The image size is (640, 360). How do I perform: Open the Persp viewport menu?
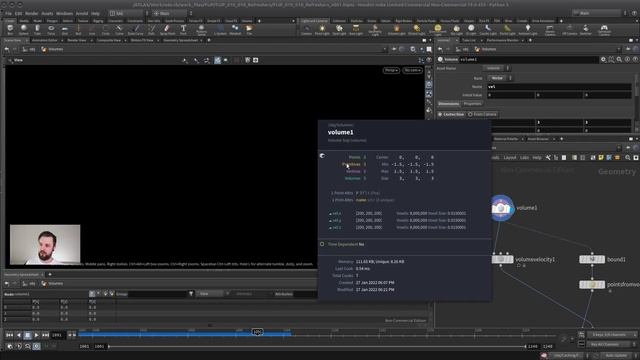coord(391,70)
